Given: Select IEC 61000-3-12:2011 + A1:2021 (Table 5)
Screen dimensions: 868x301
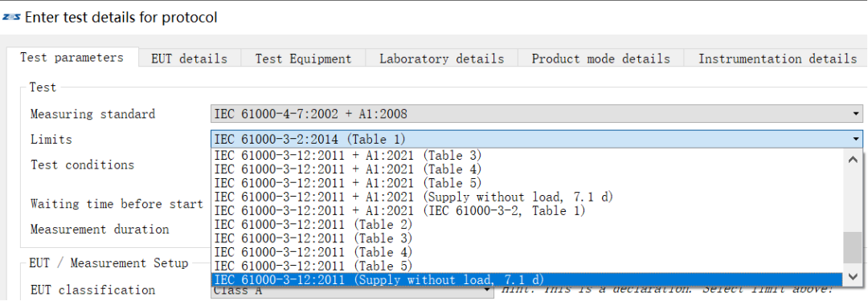Looking at the screenshot, I should click(x=527, y=183).
